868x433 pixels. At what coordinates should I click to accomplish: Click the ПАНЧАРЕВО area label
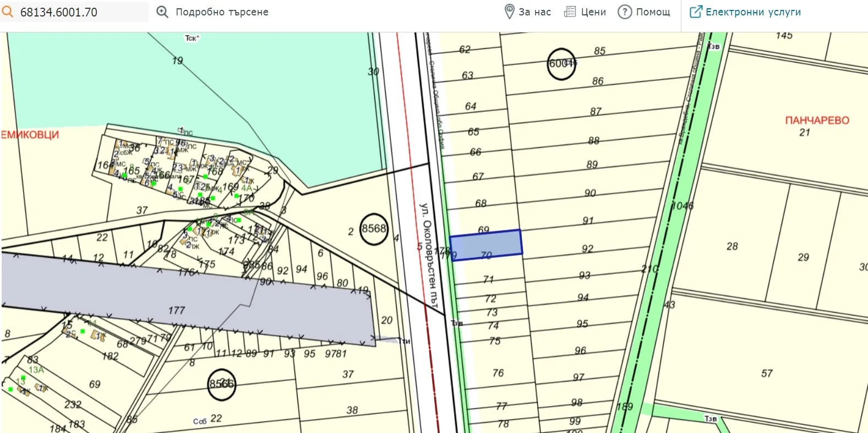[x=817, y=120]
